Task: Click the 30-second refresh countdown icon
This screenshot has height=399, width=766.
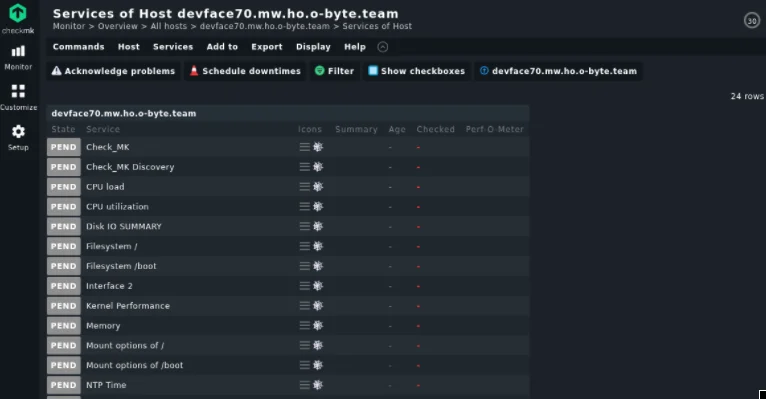Action: coord(752,21)
